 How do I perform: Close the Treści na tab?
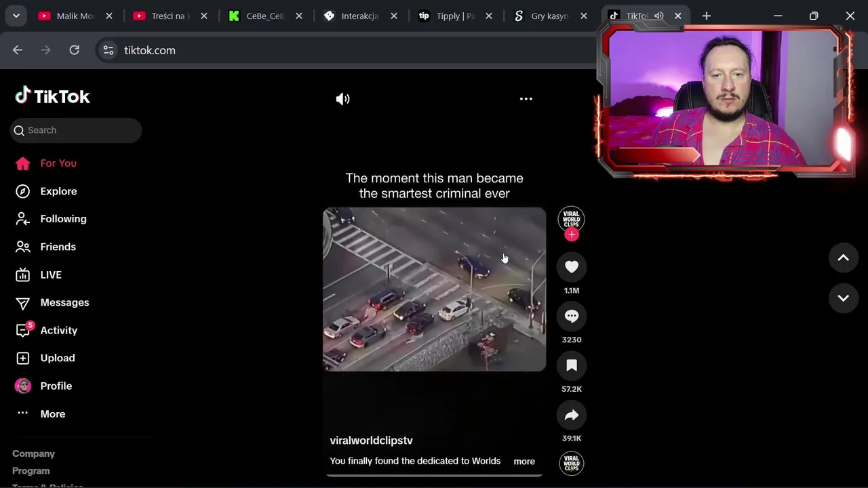coord(204,16)
